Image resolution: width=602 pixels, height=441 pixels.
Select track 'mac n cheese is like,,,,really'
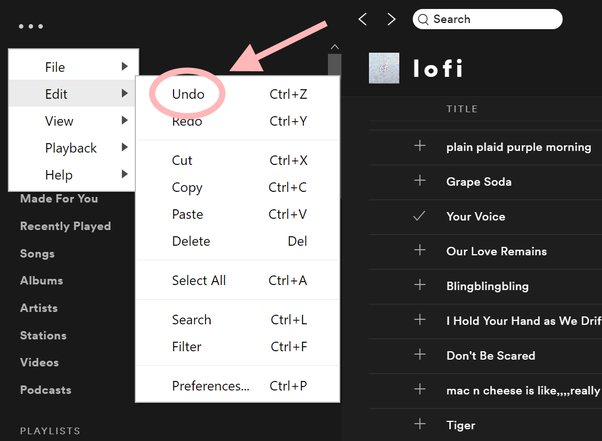tap(523, 391)
